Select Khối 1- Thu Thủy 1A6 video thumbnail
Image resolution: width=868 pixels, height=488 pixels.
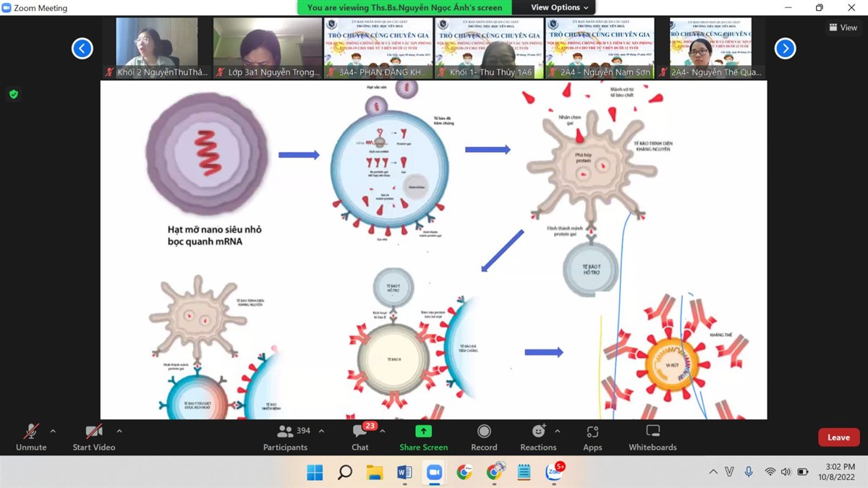tap(489, 48)
